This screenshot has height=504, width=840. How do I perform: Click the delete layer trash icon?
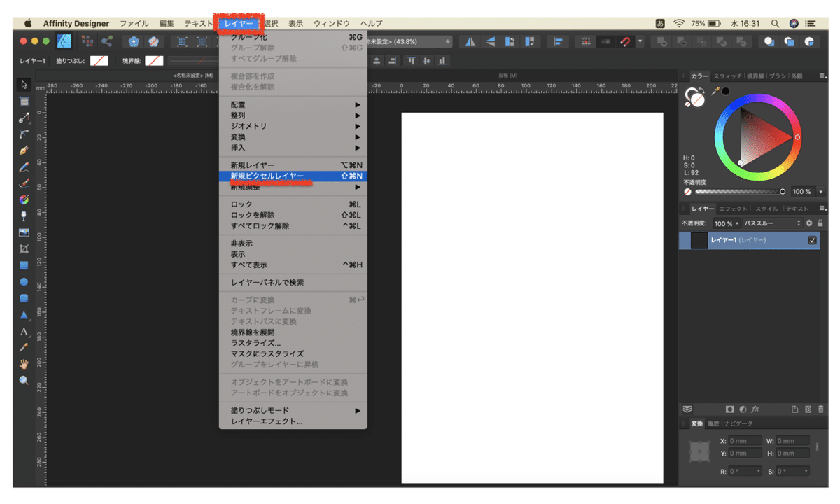click(820, 409)
